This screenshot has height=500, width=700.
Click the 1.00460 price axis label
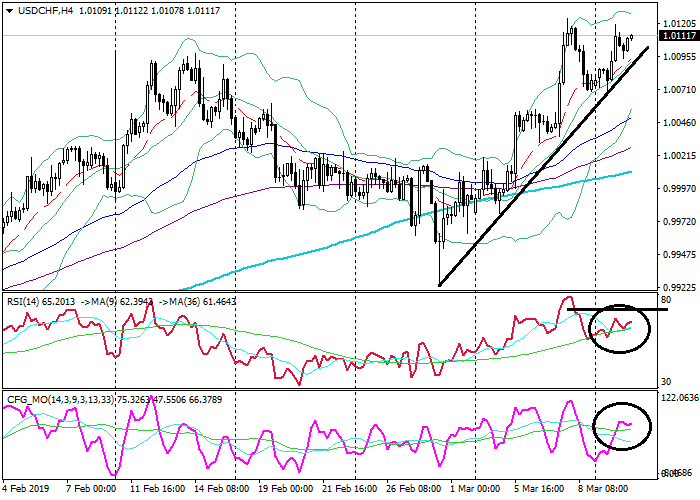[678, 123]
